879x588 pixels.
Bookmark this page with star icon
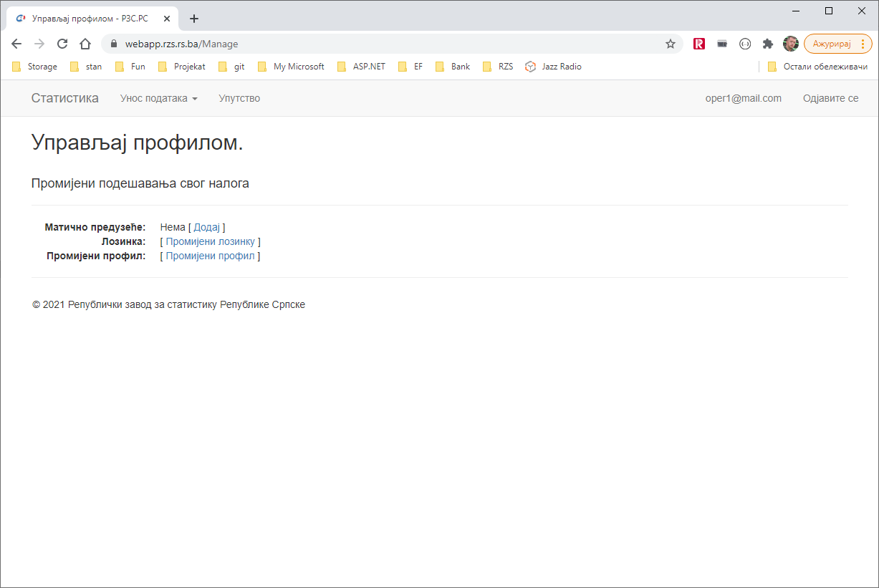pos(671,44)
